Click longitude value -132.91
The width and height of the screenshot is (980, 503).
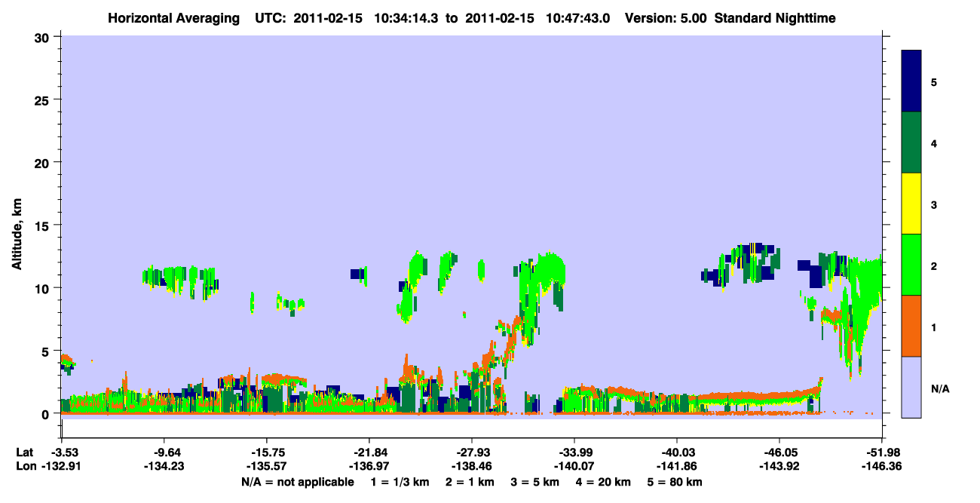tap(61, 466)
